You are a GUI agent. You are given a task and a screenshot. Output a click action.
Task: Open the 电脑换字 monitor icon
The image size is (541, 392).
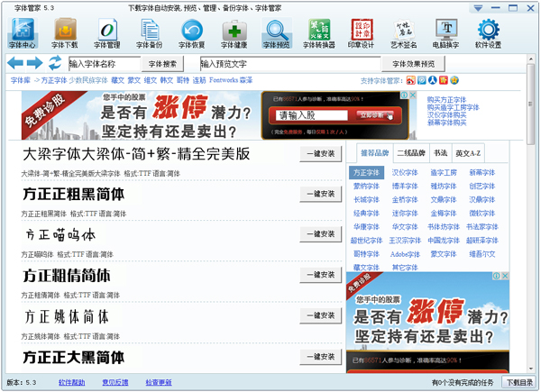[446, 33]
